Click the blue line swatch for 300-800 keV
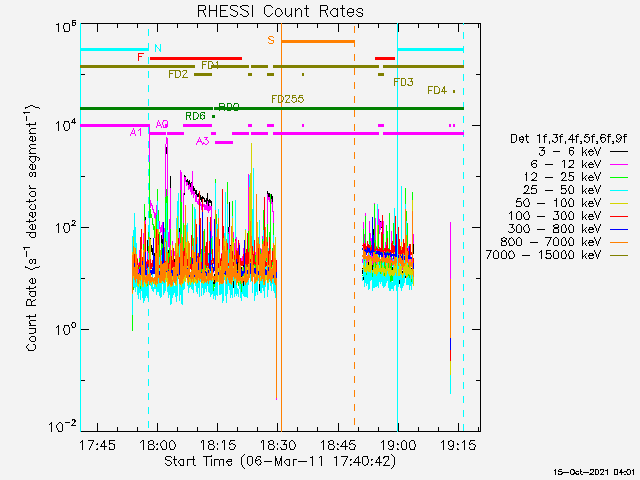640x480 pixels. coord(619,229)
